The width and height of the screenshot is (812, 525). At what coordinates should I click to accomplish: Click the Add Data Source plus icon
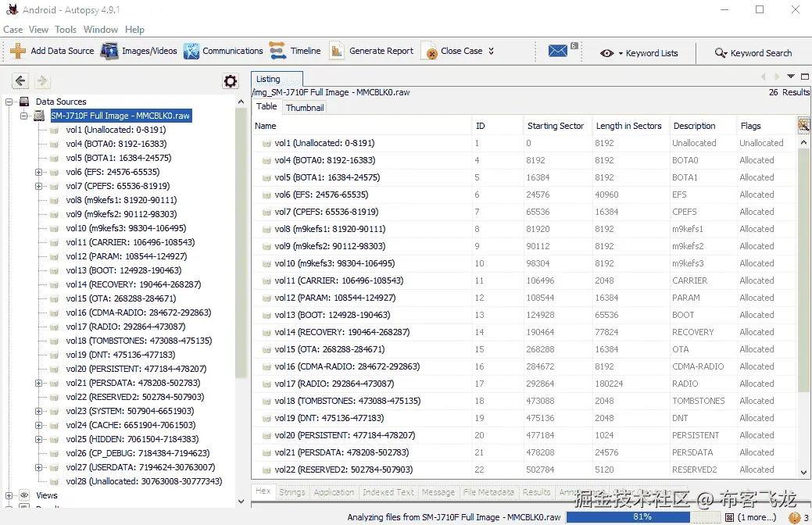coord(18,51)
